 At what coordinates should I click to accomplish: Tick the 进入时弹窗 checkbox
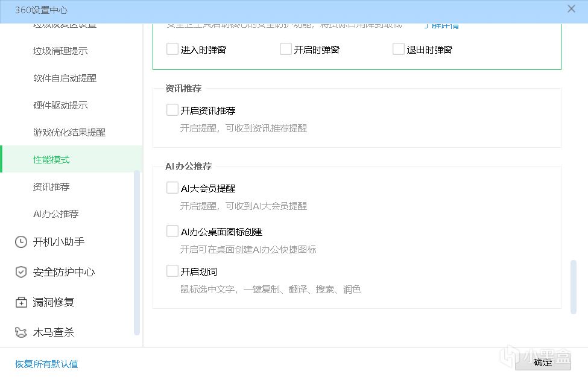pyautogui.click(x=172, y=49)
